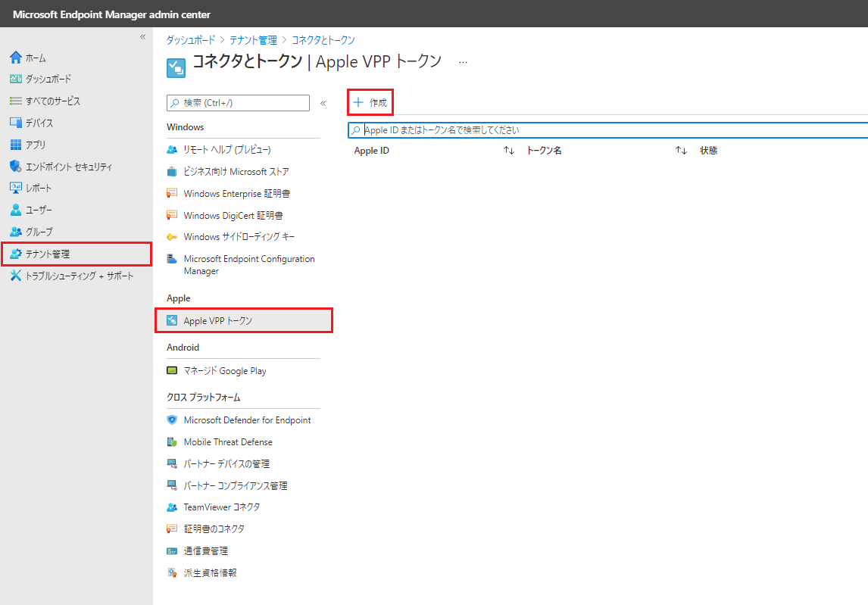The height and width of the screenshot is (605, 868).
Task: Open アプリ in navigation
Action: tap(36, 145)
